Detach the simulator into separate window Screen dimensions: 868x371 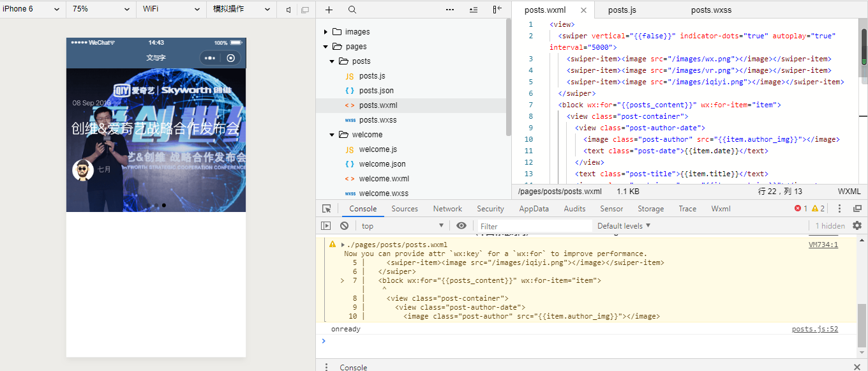click(x=305, y=10)
